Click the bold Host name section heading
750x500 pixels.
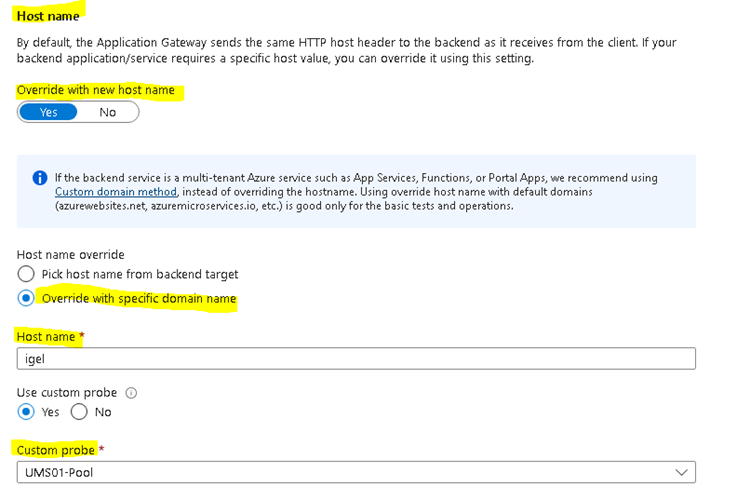(x=48, y=16)
